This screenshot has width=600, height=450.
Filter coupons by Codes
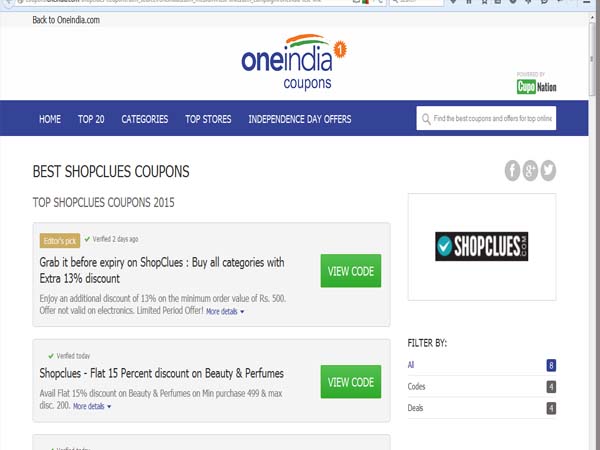(x=418, y=386)
